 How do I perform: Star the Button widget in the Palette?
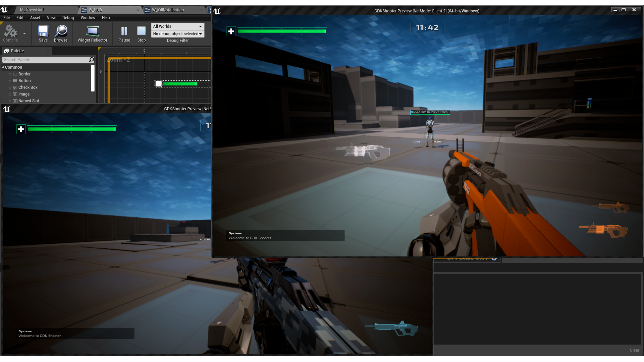[10, 80]
